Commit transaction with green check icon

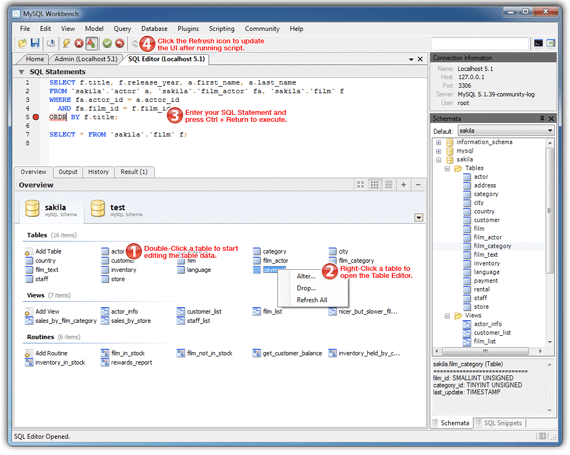click(x=107, y=43)
